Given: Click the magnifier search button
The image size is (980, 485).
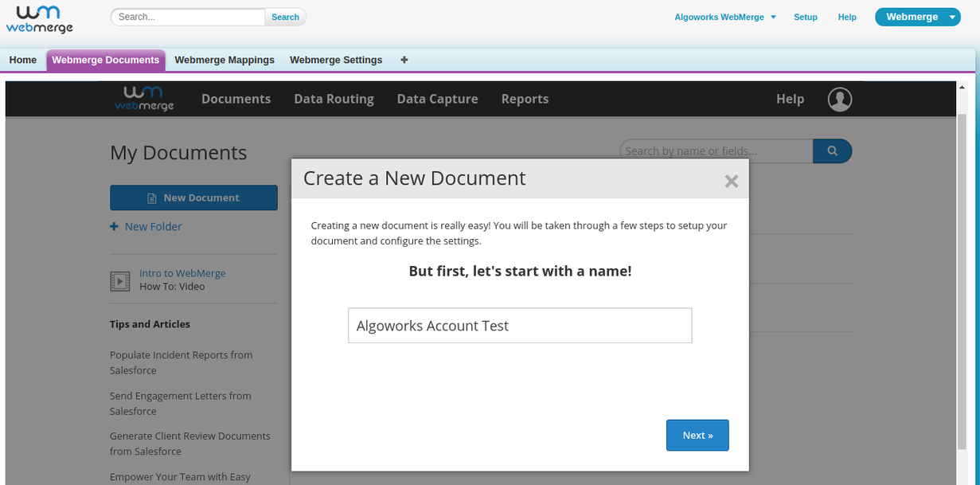Looking at the screenshot, I should tap(832, 151).
